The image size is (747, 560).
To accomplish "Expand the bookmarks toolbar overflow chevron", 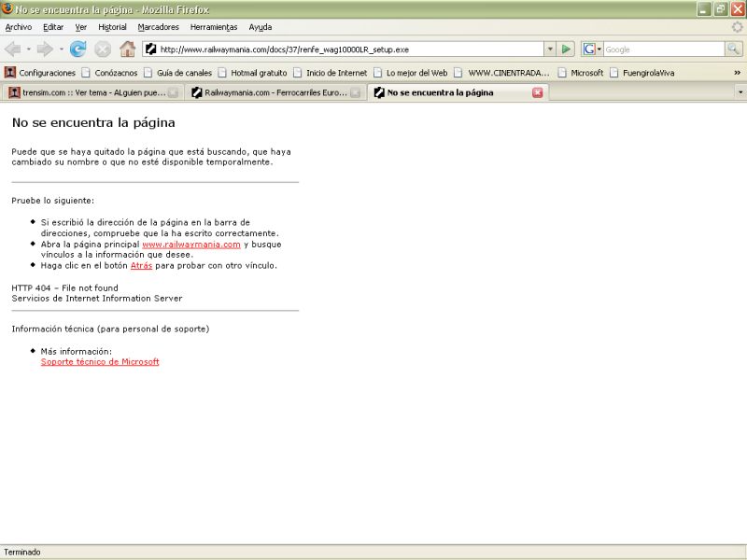I will tap(738, 72).
